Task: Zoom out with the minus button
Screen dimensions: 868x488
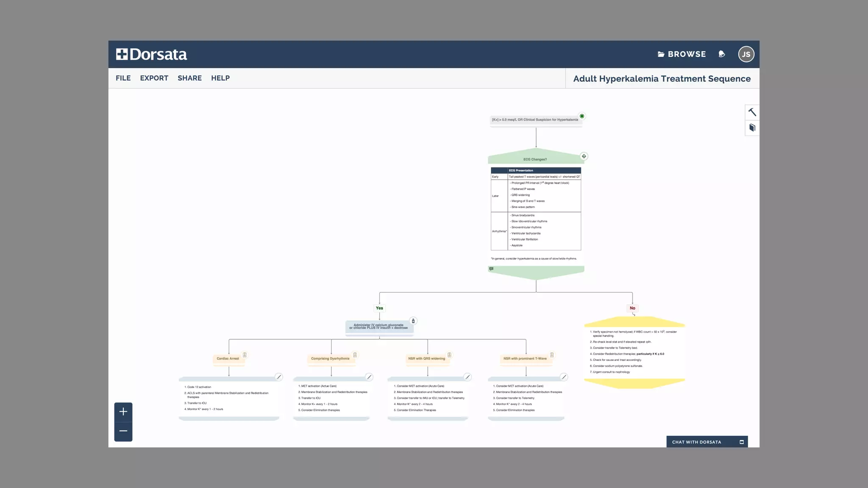Action: pyautogui.click(x=123, y=431)
